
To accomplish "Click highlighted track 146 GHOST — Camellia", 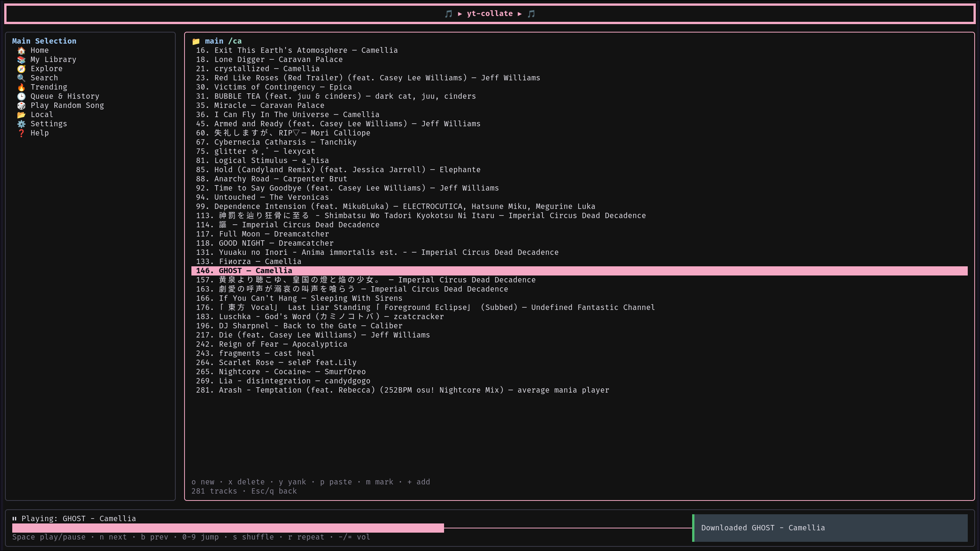I will click(580, 271).
